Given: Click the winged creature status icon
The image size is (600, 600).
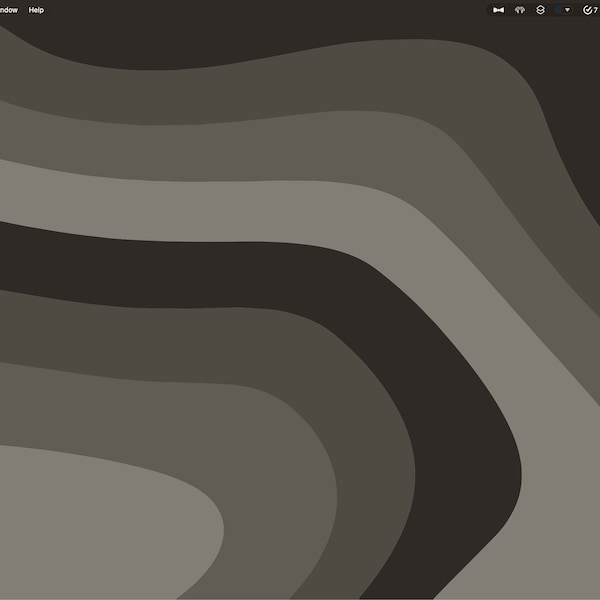Looking at the screenshot, I should pyautogui.click(x=519, y=10).
